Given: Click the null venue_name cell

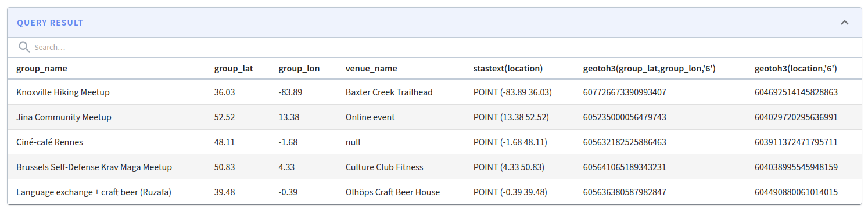Looking at the screenshot, I should point(353,142).
